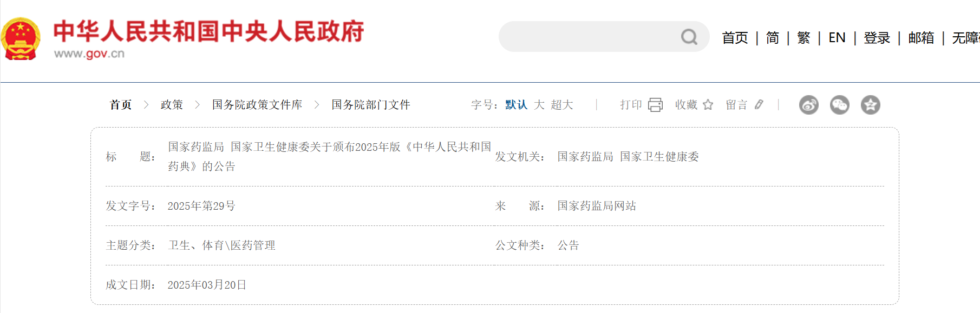The image size is (980, 313).
Task: Open the 邮箱 mailbox link
Action: [921, 38]
